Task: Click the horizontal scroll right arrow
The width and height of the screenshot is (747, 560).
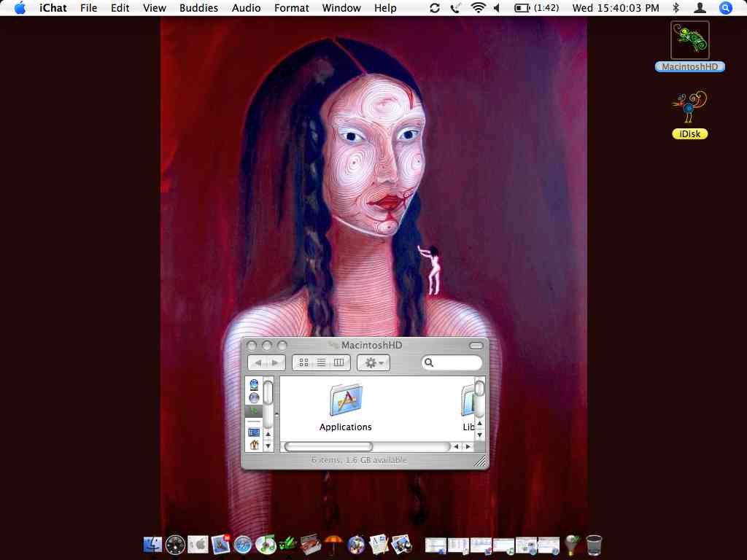Action: (x=468, y=447)
